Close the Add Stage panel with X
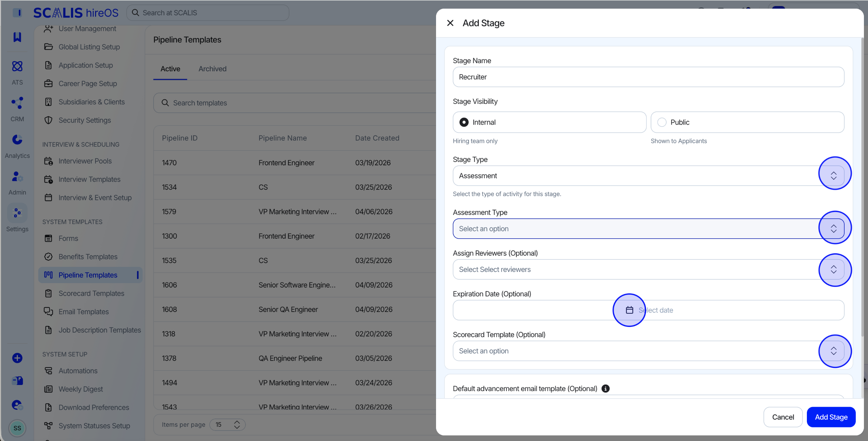 pyautogui.click(x=450, y=23)
